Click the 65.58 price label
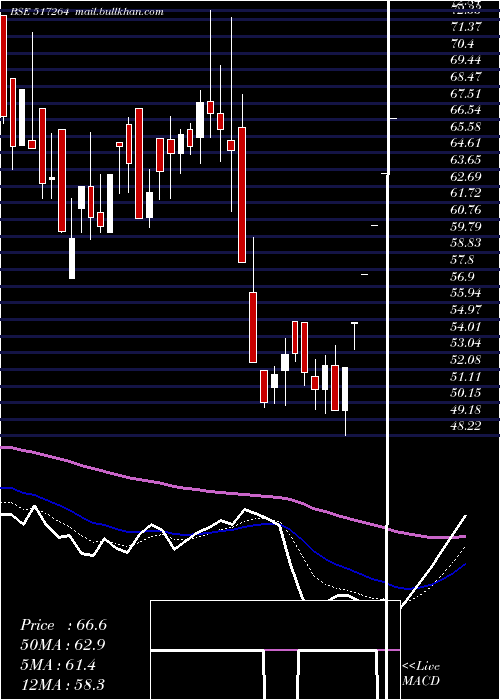Screen dimensions: 500x700 tap(466, 127)
